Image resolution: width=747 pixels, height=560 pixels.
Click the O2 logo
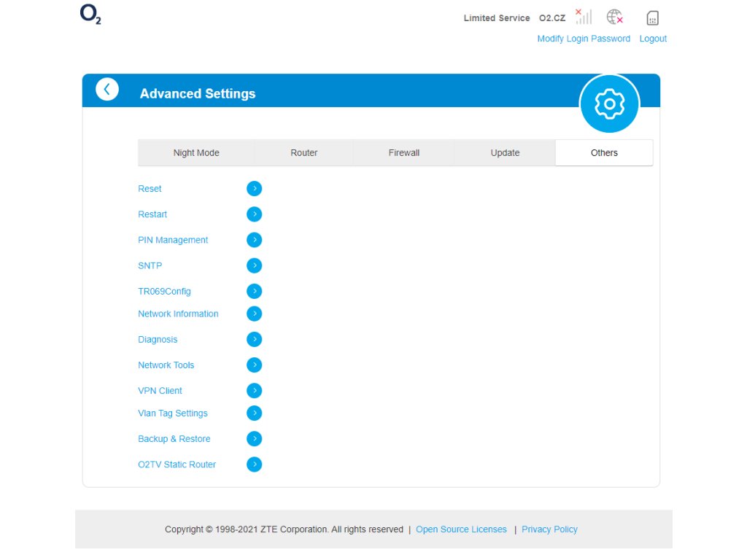90,15
